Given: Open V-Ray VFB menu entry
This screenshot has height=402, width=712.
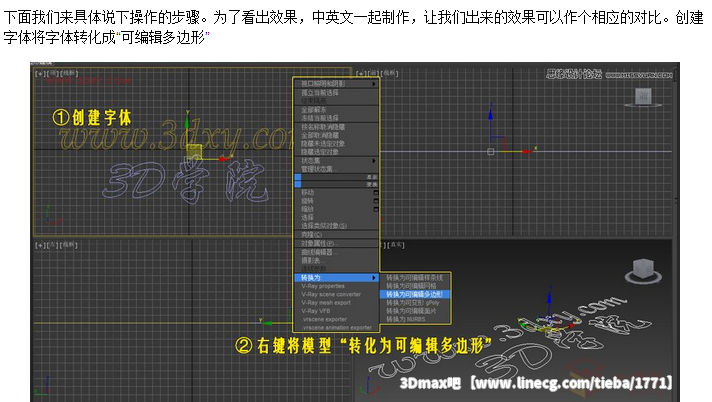Looking at the screenshot, I should [x=336, y=311].
